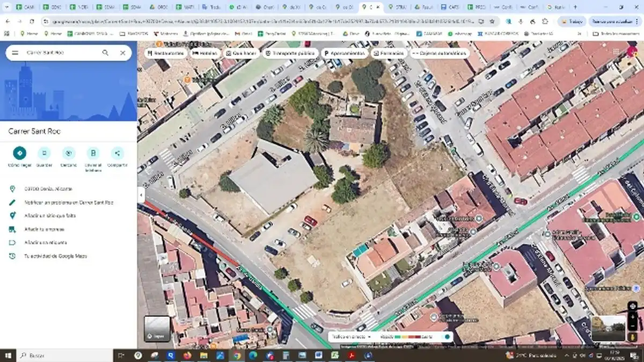
Task: Select the Qué hacer filter chip
Action: pyautogui.click(x=241, y=53)
